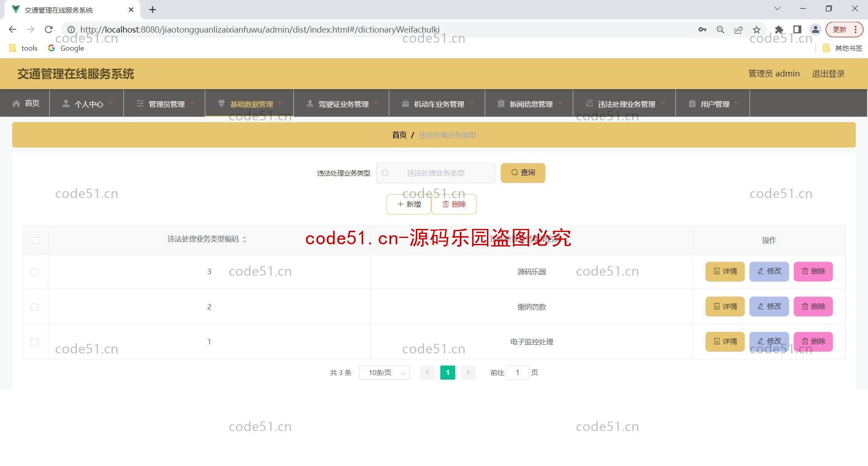Click the 源码乐园 table cell

532,272
